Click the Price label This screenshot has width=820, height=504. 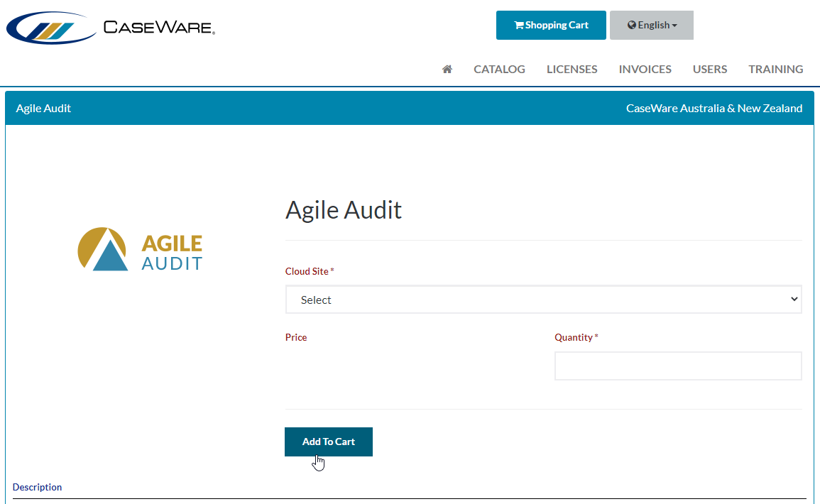(x=296, y=337)
